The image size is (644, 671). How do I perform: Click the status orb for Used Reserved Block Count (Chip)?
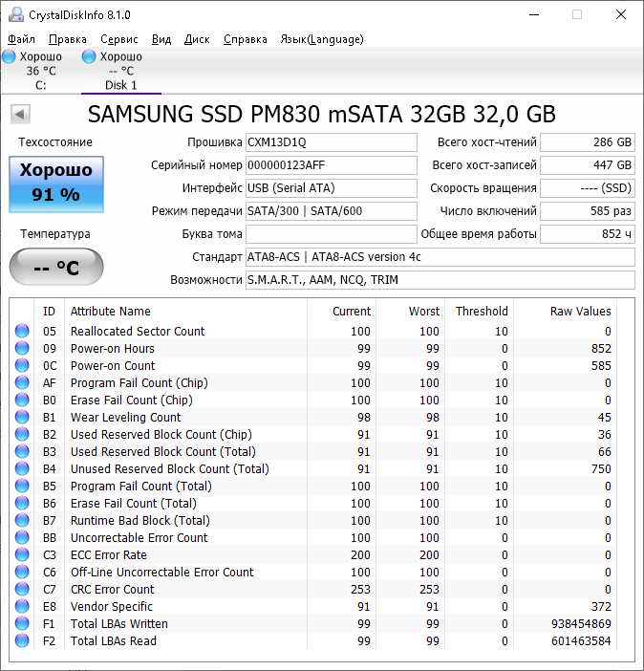point(22,434)
